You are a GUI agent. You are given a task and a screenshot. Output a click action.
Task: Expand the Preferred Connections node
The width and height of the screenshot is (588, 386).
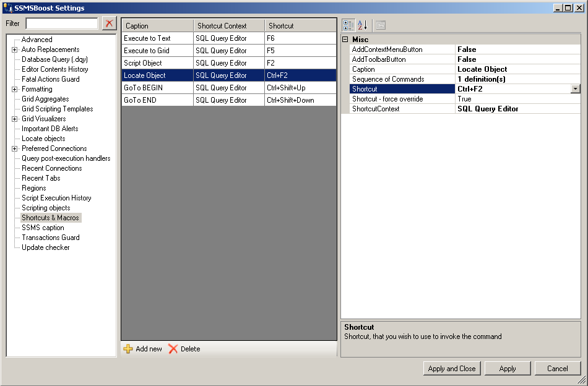pyautogui.click(x=14, y=148)
